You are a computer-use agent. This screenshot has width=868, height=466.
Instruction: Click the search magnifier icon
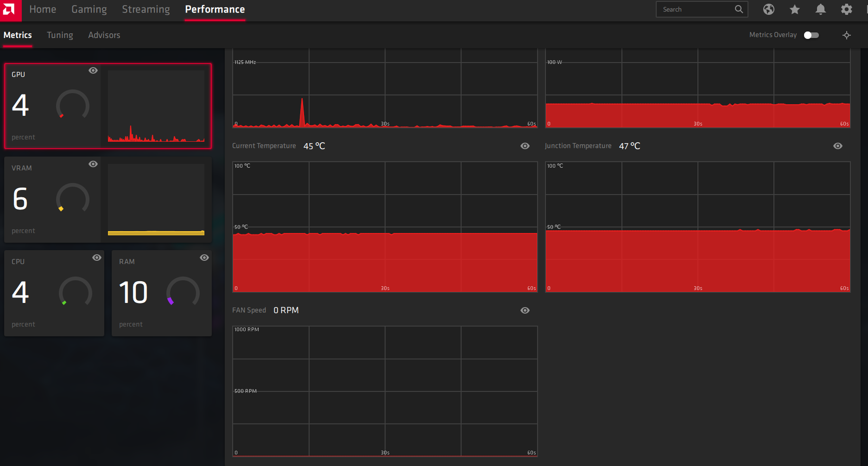pyautogui.click(x=739, y=9)
